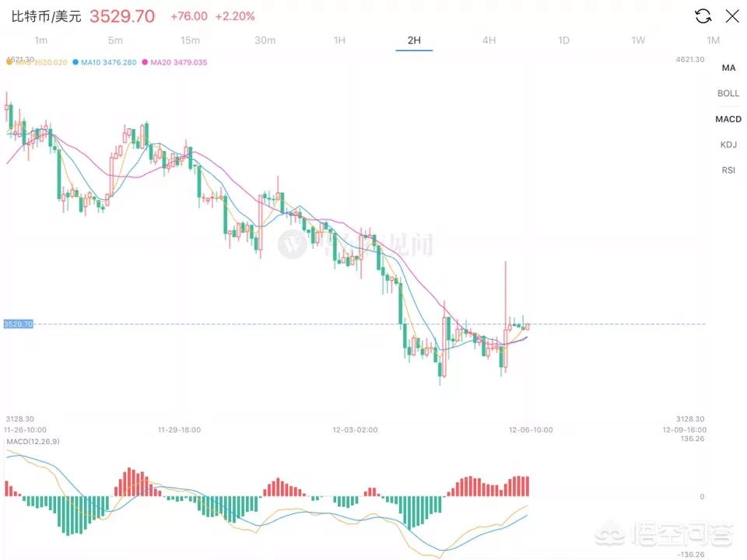This screenshot has height=560, width=747.
Task: Open the 1W weekly tab
Action: pyautogui.click(x=638, y=40)
